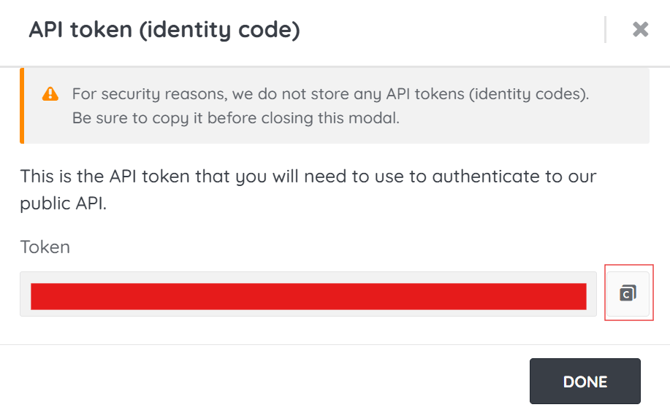Click the red redaction bar over the token
Viewport: 670px width, 410px height.
(x=309, y=296)
